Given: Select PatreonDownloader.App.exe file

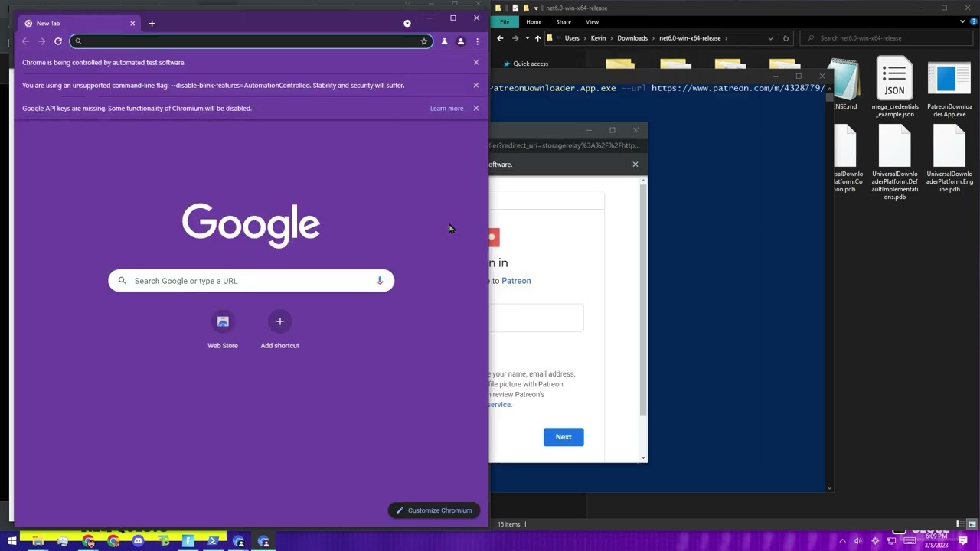Looking at the screenshot, I should (x=949, y=88).
